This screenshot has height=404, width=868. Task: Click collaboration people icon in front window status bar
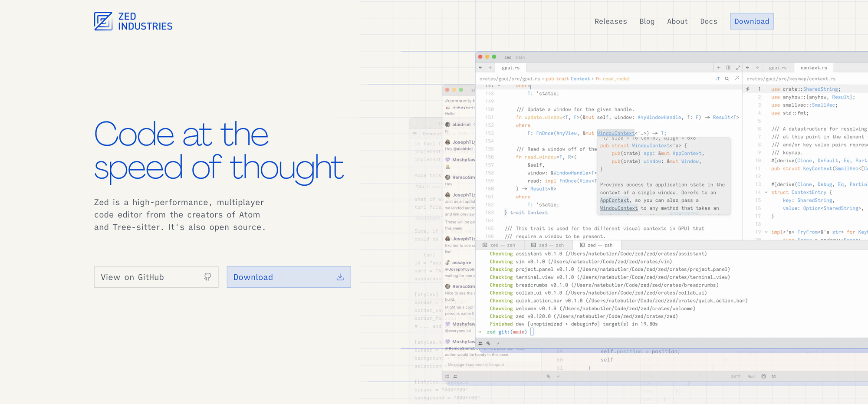(x=480, y=343)
